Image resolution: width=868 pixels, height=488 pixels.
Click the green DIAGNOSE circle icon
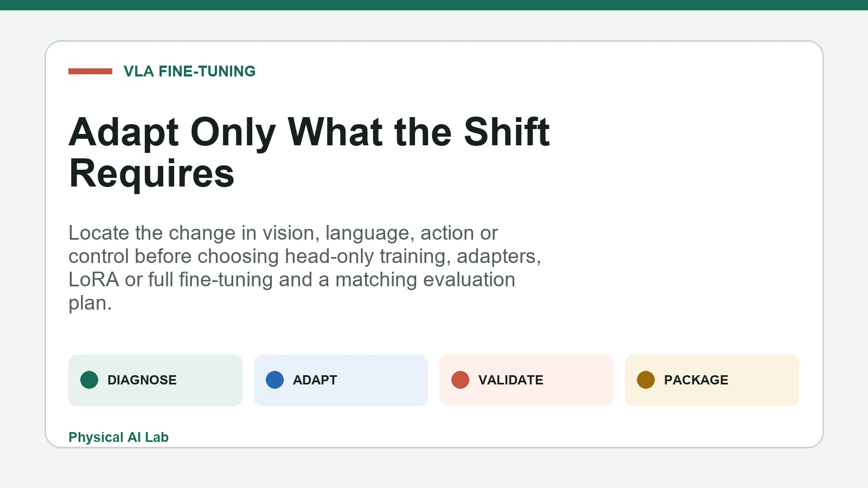[x=89, y=380]
